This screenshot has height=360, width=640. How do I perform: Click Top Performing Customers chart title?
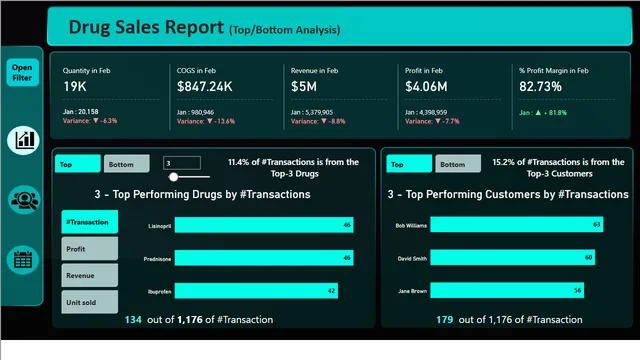pyautogui.click(x=508, y=194)
